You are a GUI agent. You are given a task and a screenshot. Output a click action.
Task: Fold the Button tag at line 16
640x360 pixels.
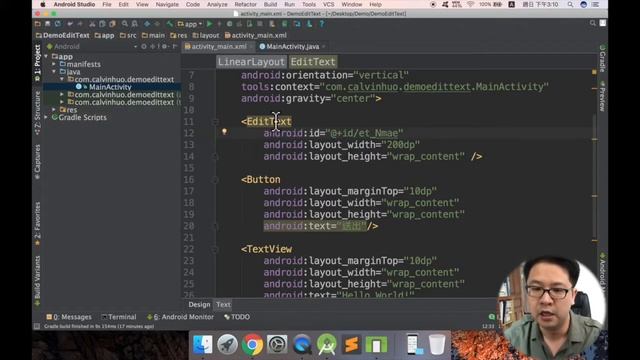point(215,180)
